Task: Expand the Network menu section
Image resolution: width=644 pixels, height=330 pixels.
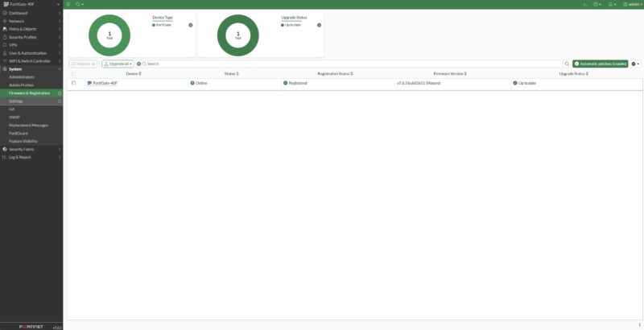Action: pos(31,21)
